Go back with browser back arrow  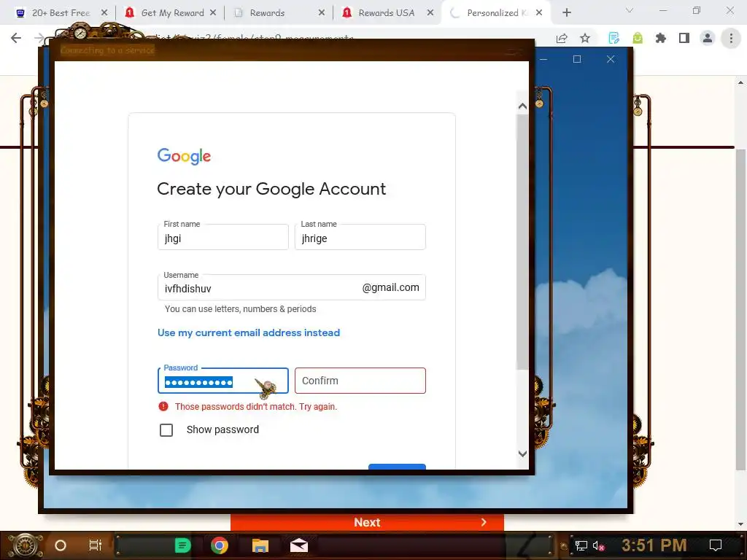pos(16,38)
